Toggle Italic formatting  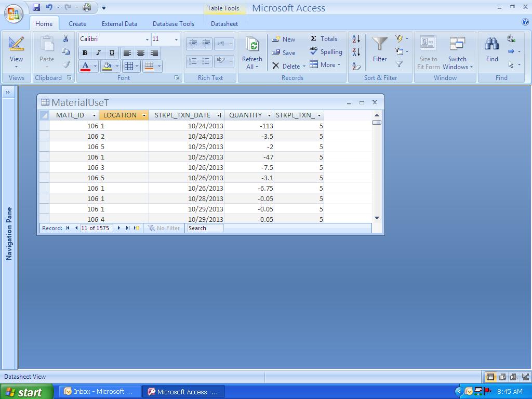(98, 53)
